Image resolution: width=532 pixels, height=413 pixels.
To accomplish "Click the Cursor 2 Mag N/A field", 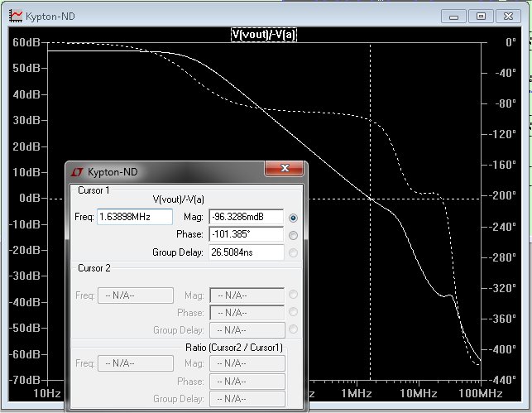I will [247, 295].
